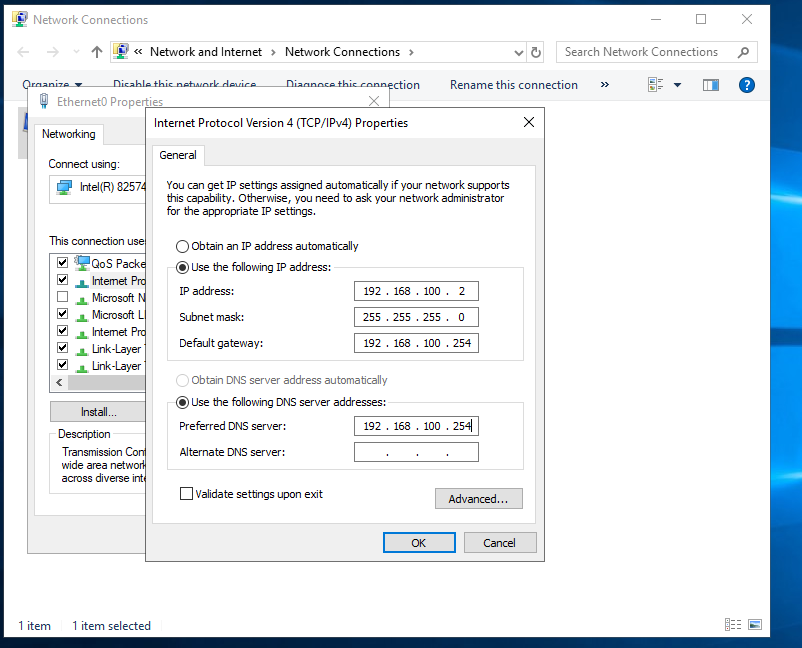Select the General tab

pos(178,155)
